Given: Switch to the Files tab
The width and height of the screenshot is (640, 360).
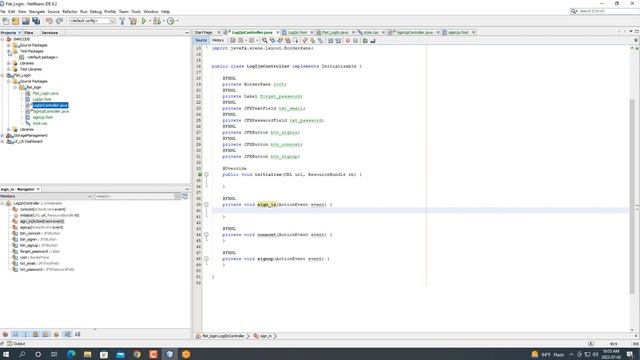Looking at the screenshot, I should point(29,33).
